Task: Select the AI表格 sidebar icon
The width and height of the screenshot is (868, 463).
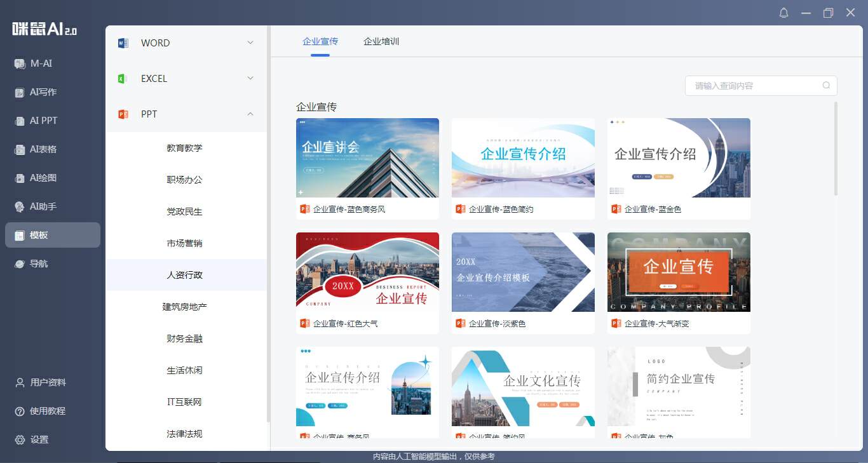Action: tap(20, 149)
